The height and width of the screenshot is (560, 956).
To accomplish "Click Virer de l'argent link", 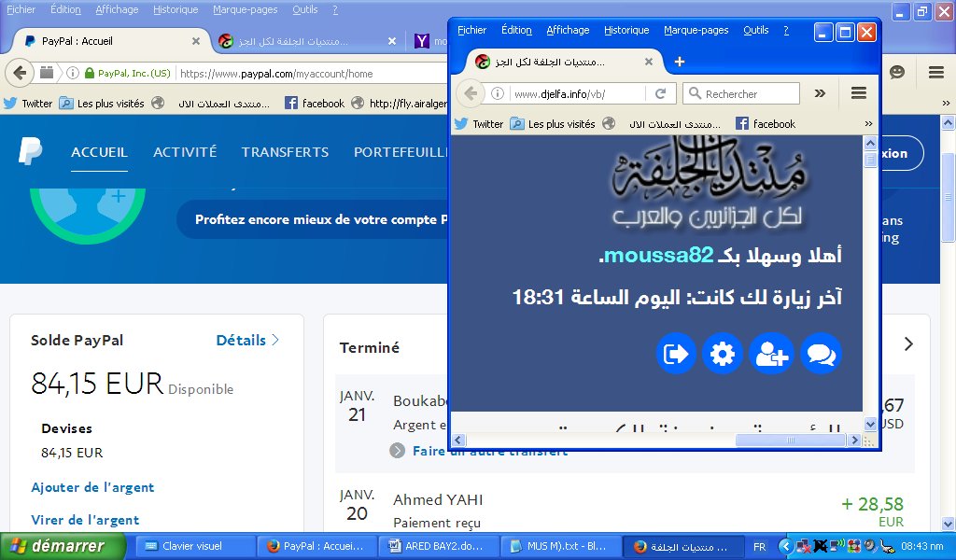I will click(85, 520).
